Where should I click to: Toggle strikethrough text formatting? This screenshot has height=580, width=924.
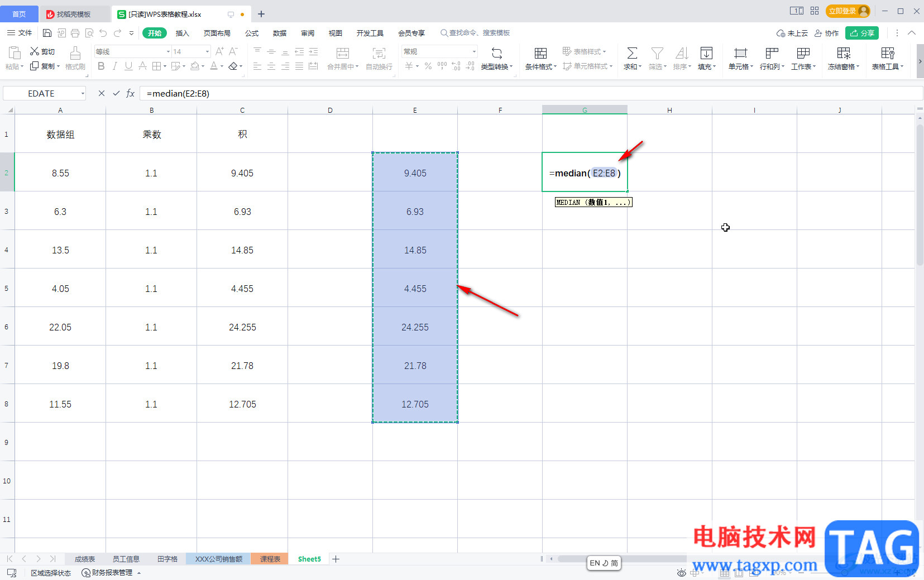[142, 66]
